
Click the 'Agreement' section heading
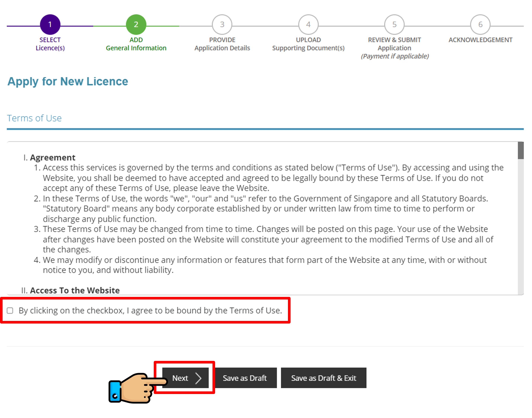click(53, 157)
